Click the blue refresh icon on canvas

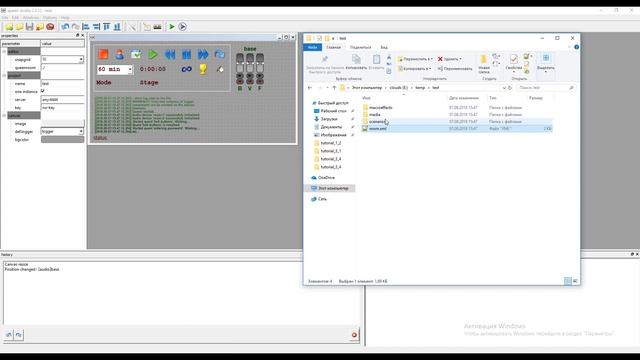pos(220,54)
